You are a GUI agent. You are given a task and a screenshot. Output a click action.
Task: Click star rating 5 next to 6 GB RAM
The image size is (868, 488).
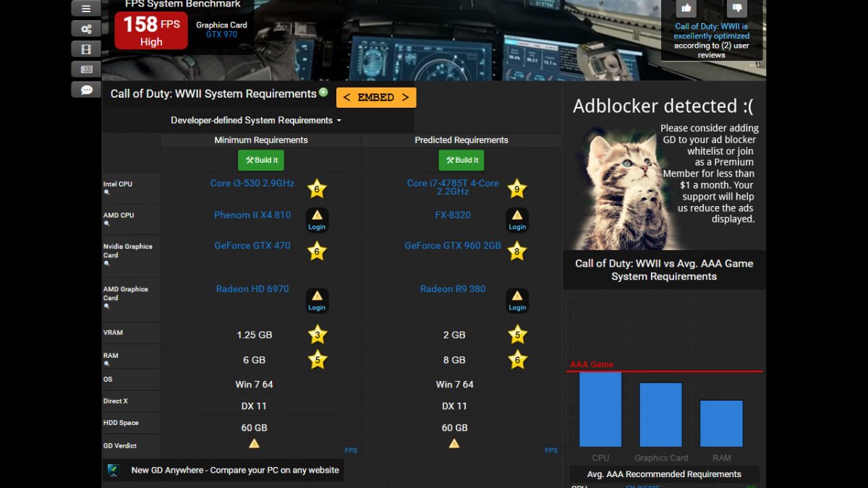(x=317, y=359)
